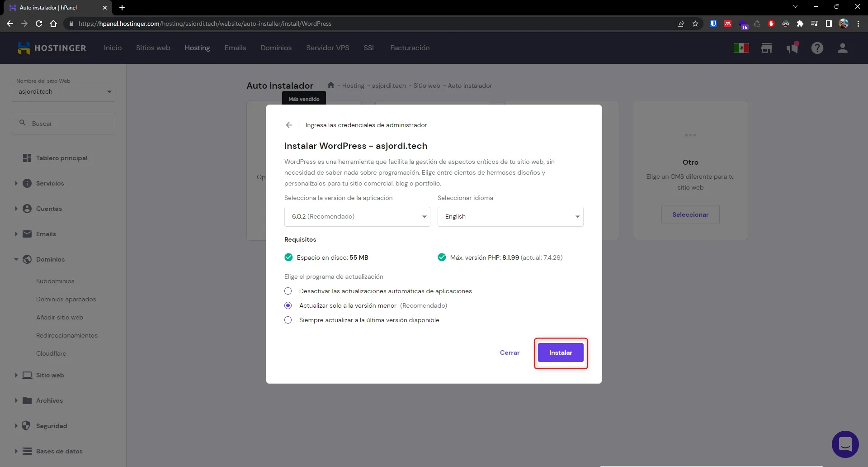Click Seleccionar on the Otro card
Viewport: 868px width, 467px height.
tap(690, 214)
